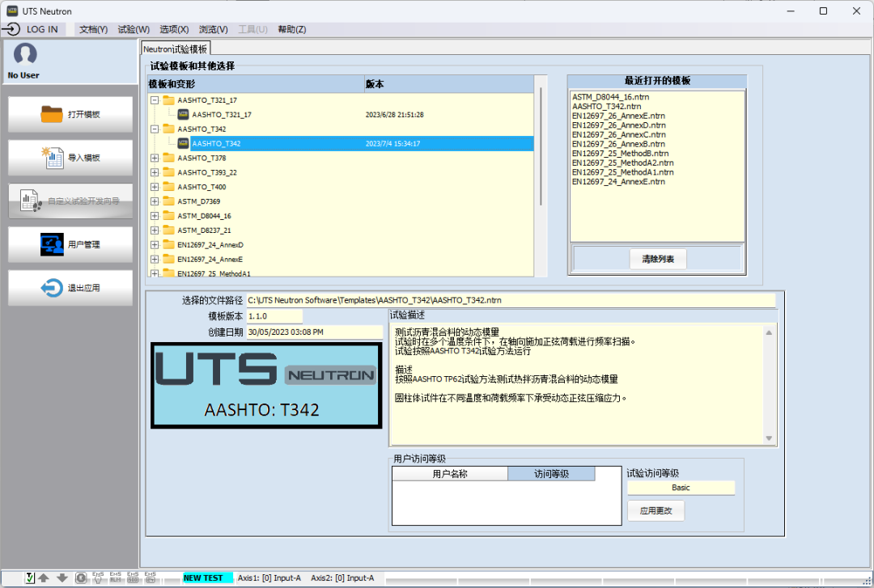Click the EmS 24 status icon
This screenshot has height=588, width=874.
tap(150, 577)
